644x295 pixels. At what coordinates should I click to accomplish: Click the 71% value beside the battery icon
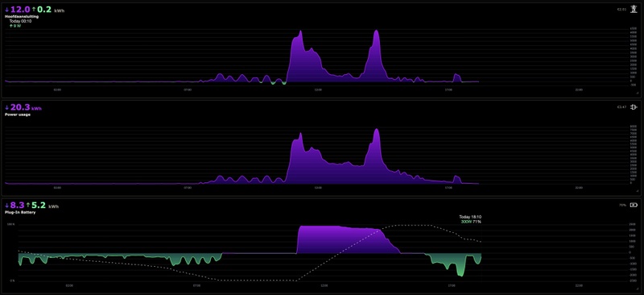point(622,205)
